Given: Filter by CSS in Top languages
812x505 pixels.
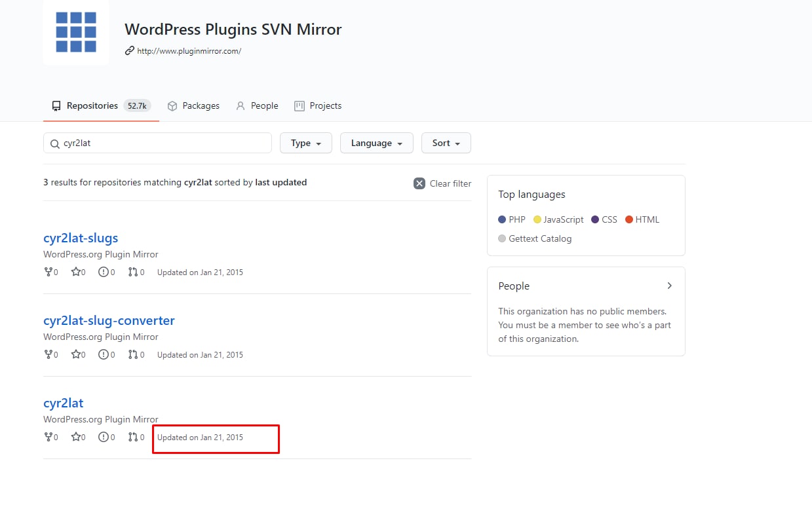Looking at the screenshot, I should click(604, 220).
